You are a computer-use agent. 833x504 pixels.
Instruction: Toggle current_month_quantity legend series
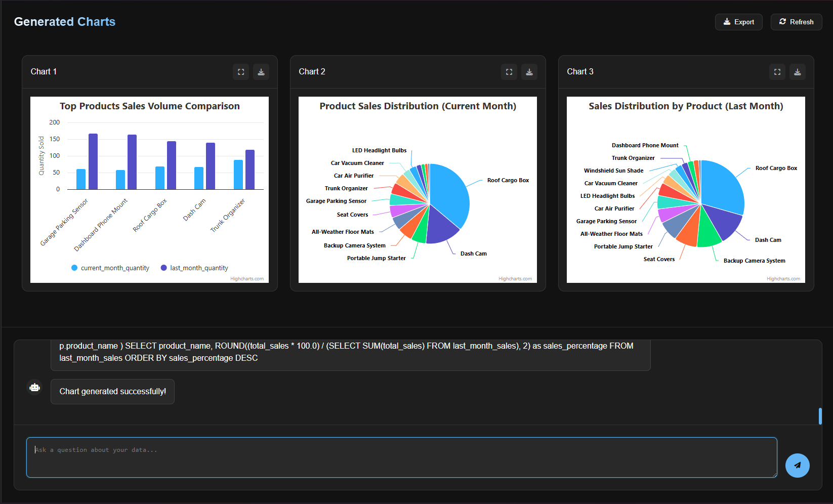click(x=110, y=268)
